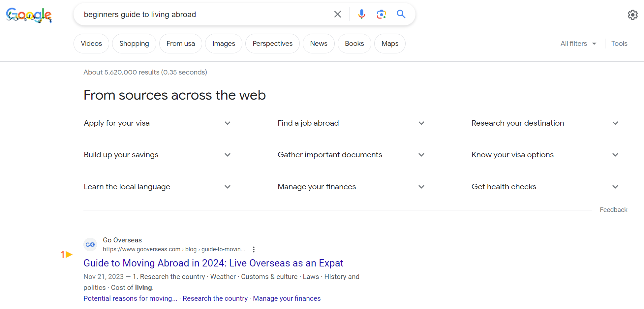Click into the search query field
This screenshot has width=644, height=309.
tap(204, 15)
